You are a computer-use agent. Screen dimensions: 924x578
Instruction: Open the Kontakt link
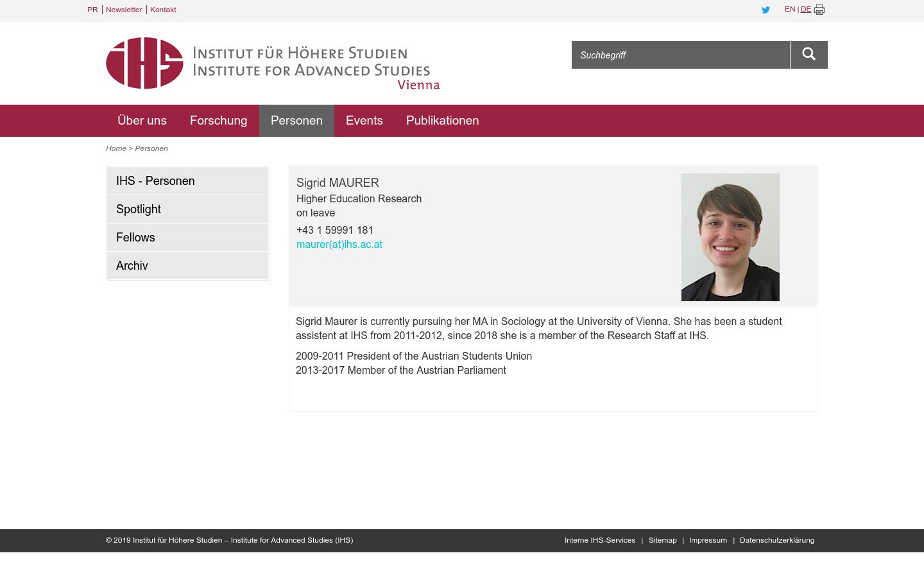[x=163, y=10]
